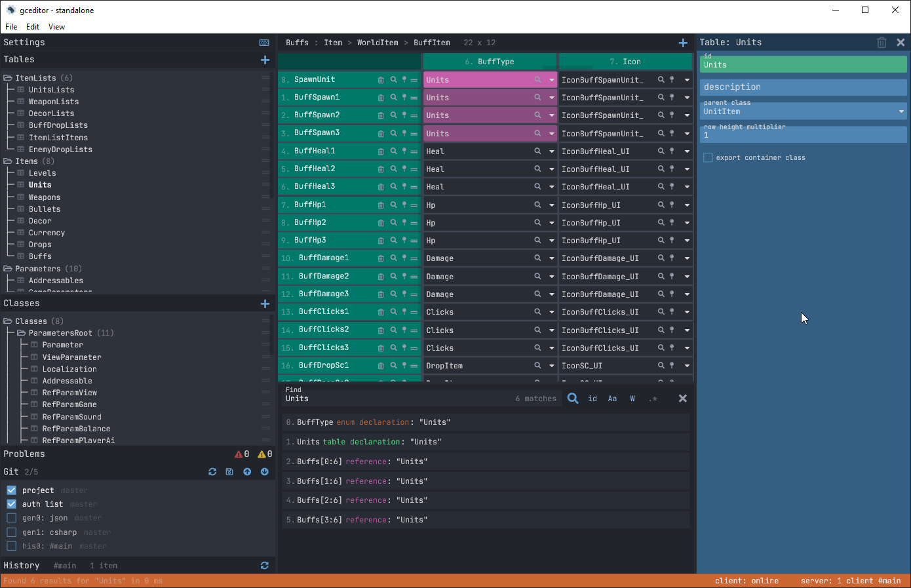Open the View menu
The width and height of the screenshot is (911, 588).
56,27
